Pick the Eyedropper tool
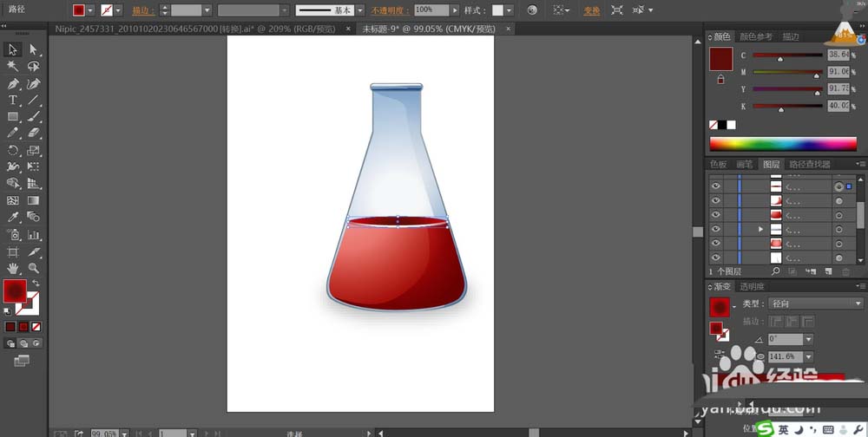The image size is (868, 437). [12, 217]
